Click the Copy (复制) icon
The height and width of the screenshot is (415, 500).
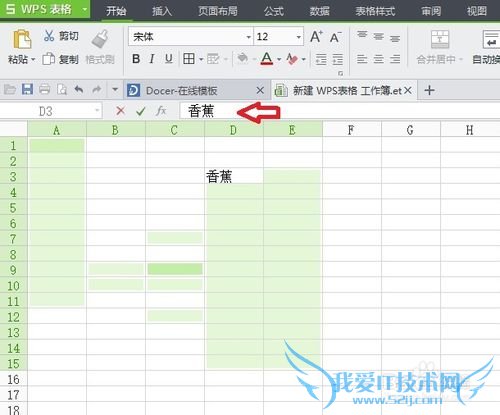[x=49, y=59]
